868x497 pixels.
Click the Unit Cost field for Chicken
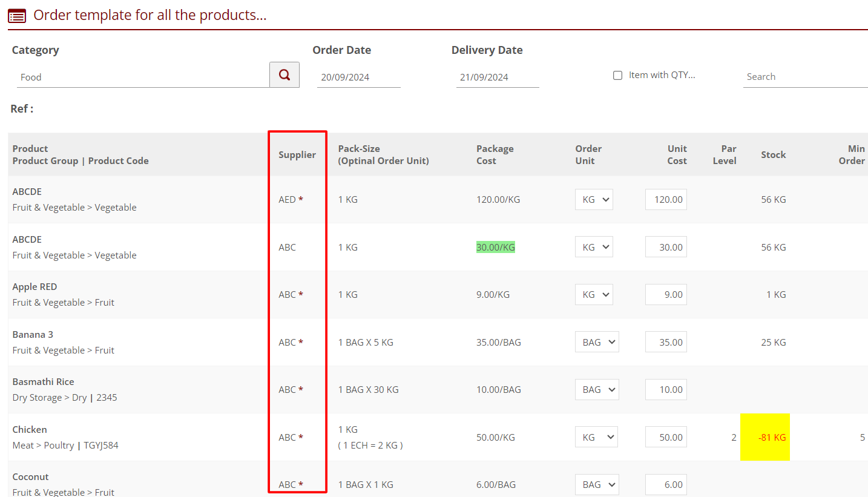[x=666, y=437]
